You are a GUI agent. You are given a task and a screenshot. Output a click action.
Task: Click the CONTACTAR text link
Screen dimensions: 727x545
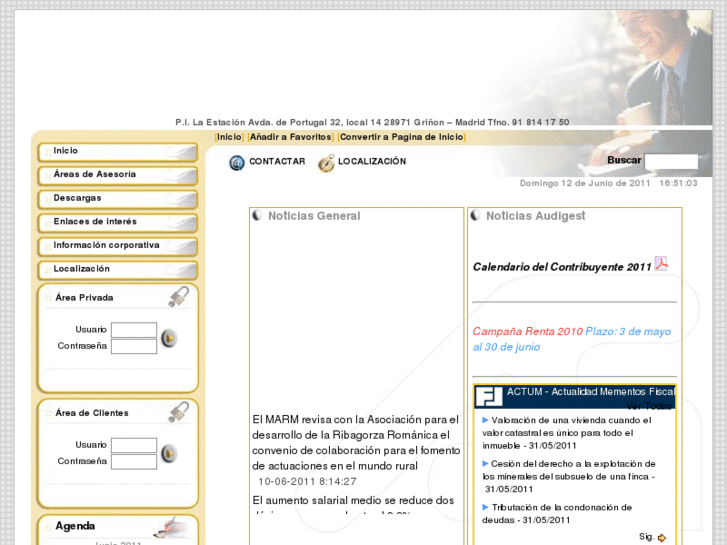[277, 161]
